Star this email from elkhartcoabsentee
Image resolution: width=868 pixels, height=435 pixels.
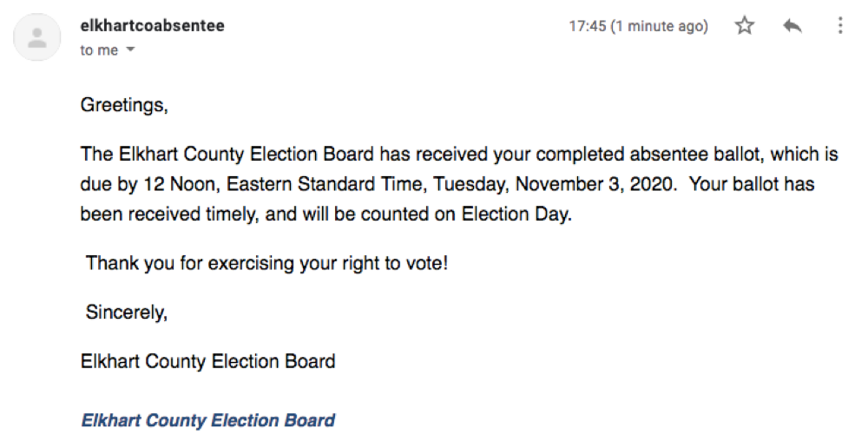pos(745,25)
